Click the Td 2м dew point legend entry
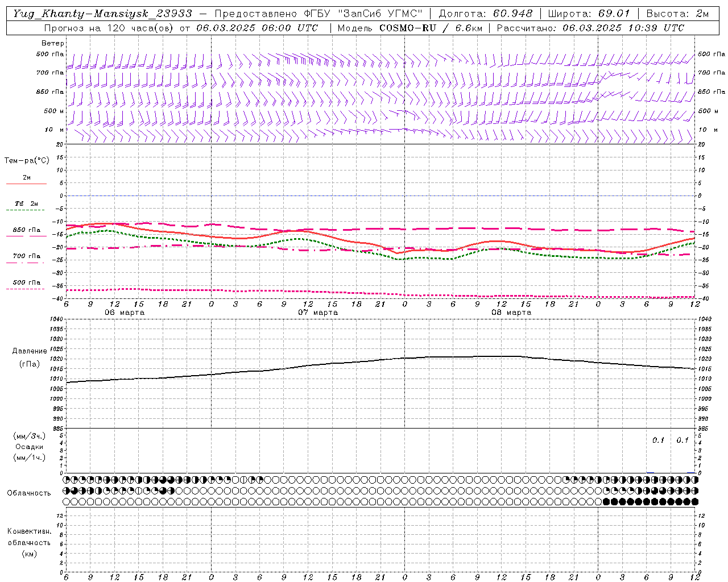Screen dimensions: 728x582 (26, 206)
